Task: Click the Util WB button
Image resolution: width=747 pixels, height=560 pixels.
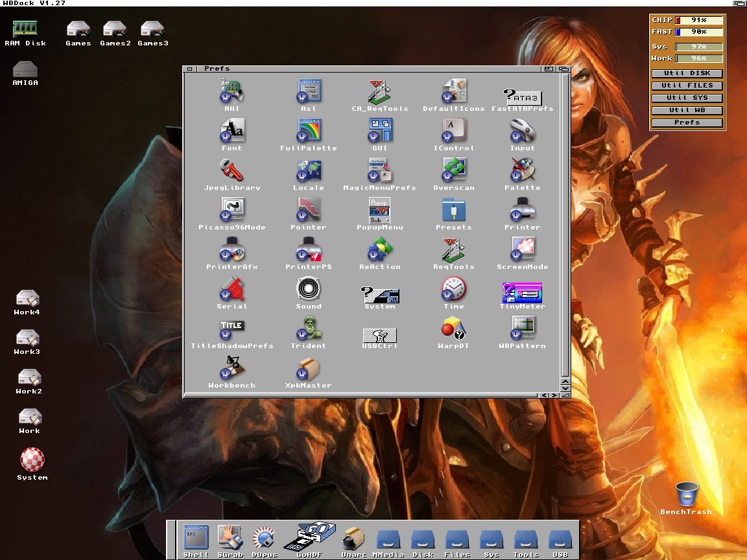Action: coord(687,110)
